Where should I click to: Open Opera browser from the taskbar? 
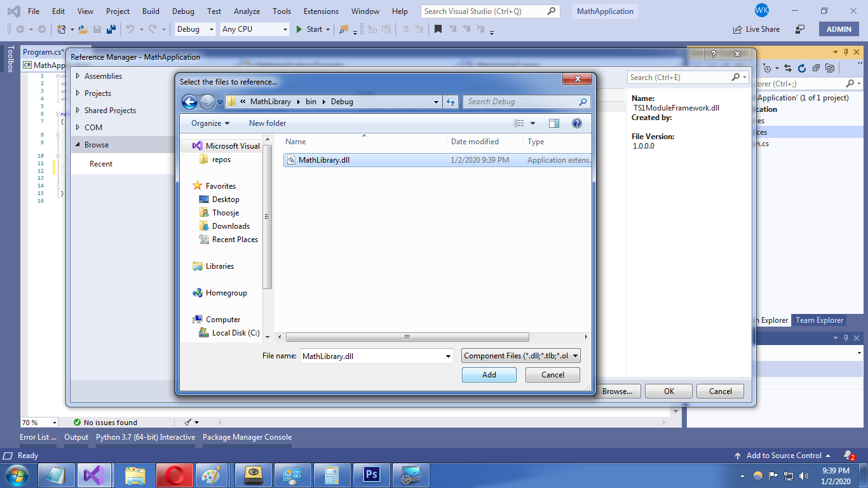174,475
